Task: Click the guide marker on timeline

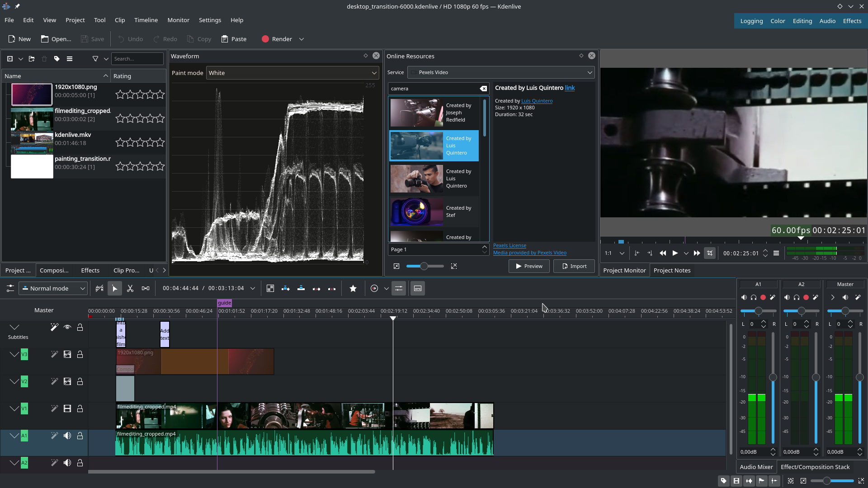Action: coord(224,303)
